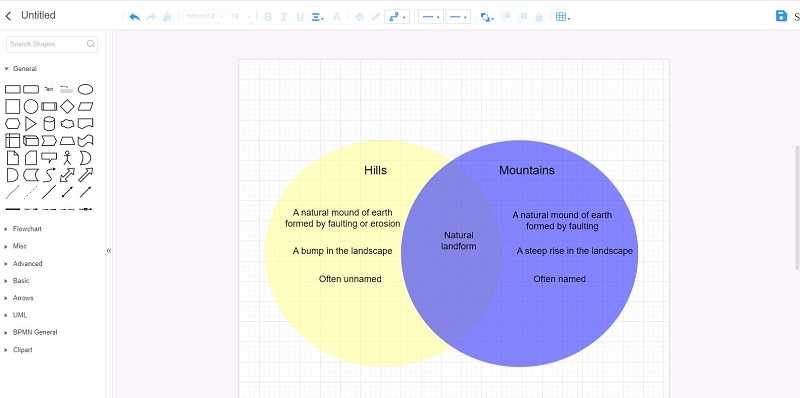The image size is (800, 398).
Task: Pick the triangle shape
Action: [31, 123]
